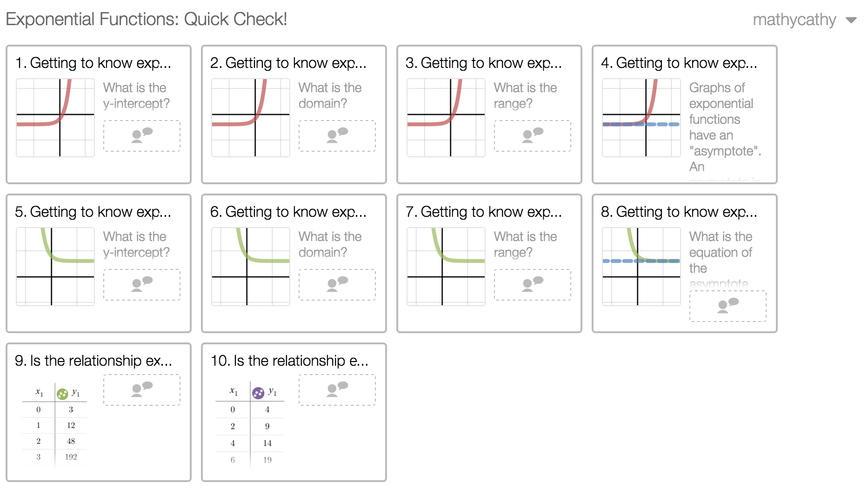Open screen 4 graph thumbnail with dashed asymptote
The width and height of the screenshot is (868, 496).
click(x=641, y=118)
